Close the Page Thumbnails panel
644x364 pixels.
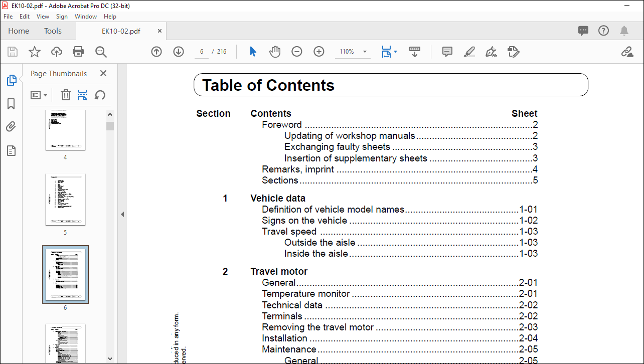103,73
